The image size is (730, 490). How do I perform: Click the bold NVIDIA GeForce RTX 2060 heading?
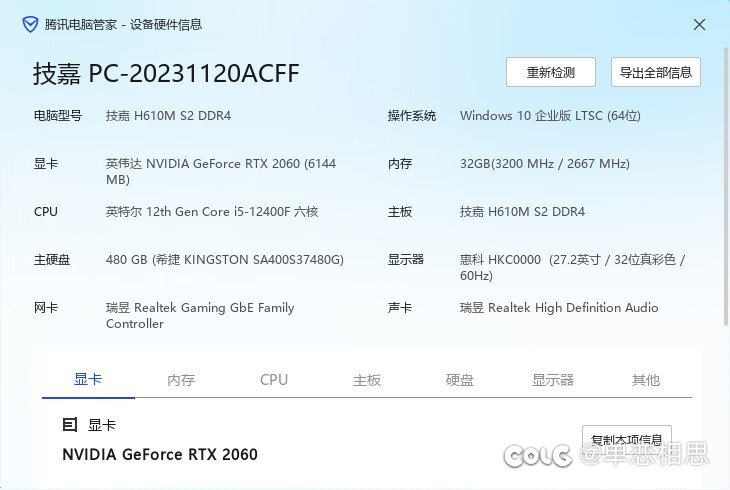click(x=160, y=454)
